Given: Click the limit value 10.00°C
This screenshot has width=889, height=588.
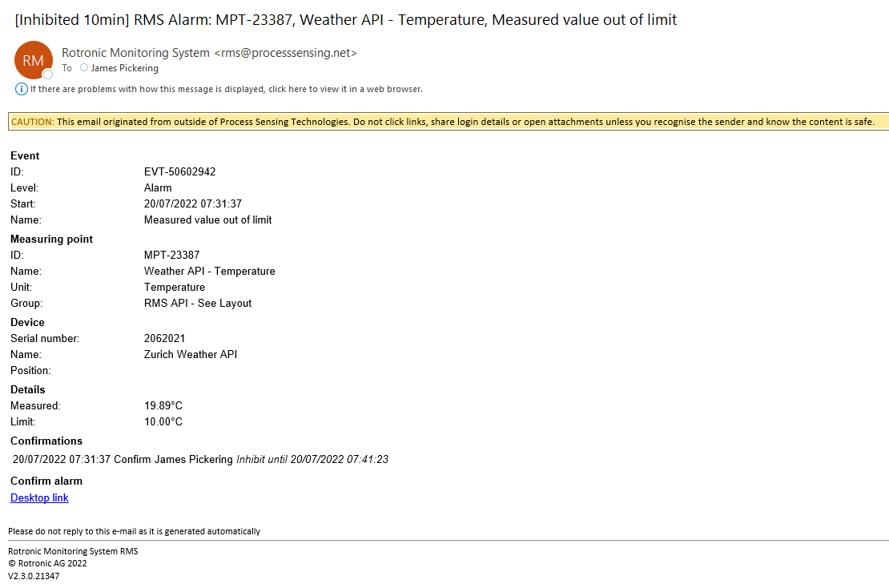Looking at the screenshot, I should pos(163,421).
